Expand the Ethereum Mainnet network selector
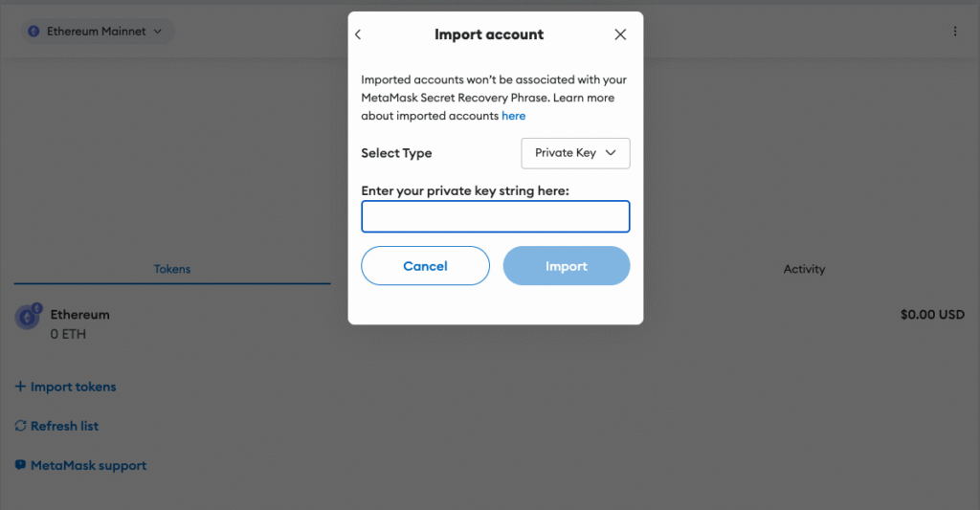 [x=98, y=32]
